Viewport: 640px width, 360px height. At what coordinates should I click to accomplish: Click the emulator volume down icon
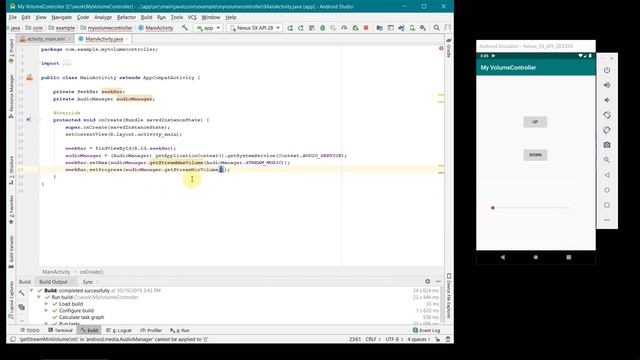pyautogui.click(x=607, y=100)
